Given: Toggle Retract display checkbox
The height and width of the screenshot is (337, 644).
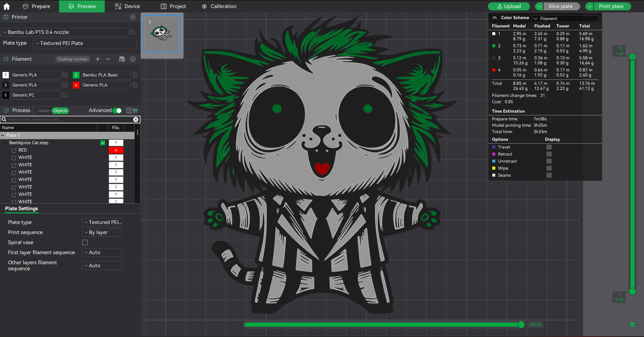Looking at the screenshot, I should point(549,154).
